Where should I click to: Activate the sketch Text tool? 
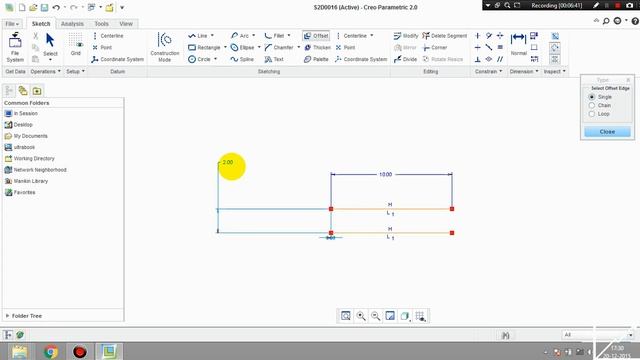[x=274, y=59]
